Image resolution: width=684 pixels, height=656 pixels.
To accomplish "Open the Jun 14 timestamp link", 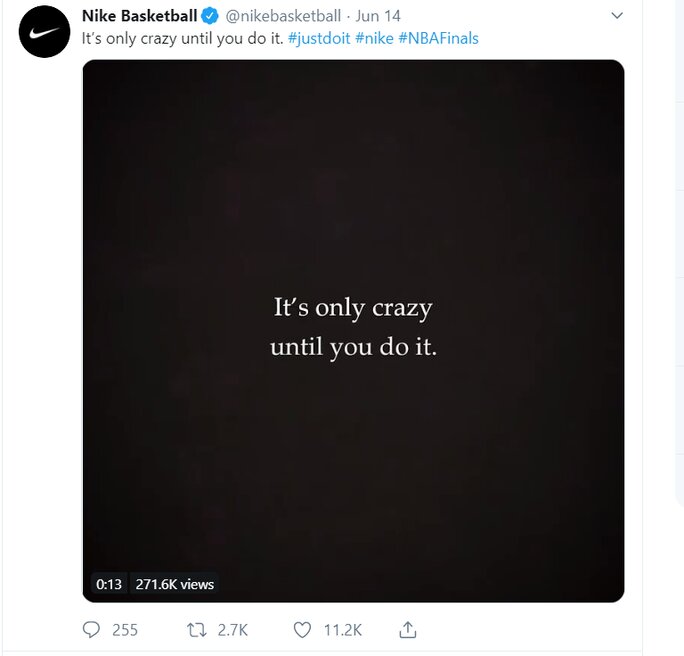I will 379,16.
